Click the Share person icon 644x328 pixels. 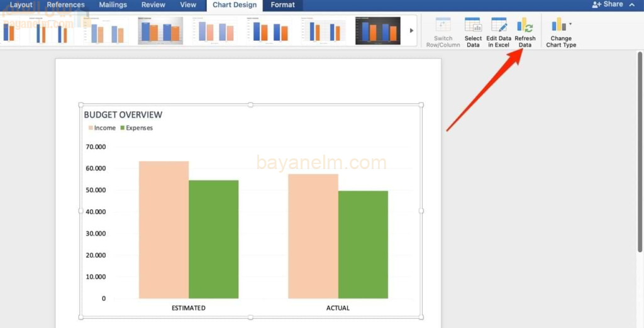tap(597, 4)
